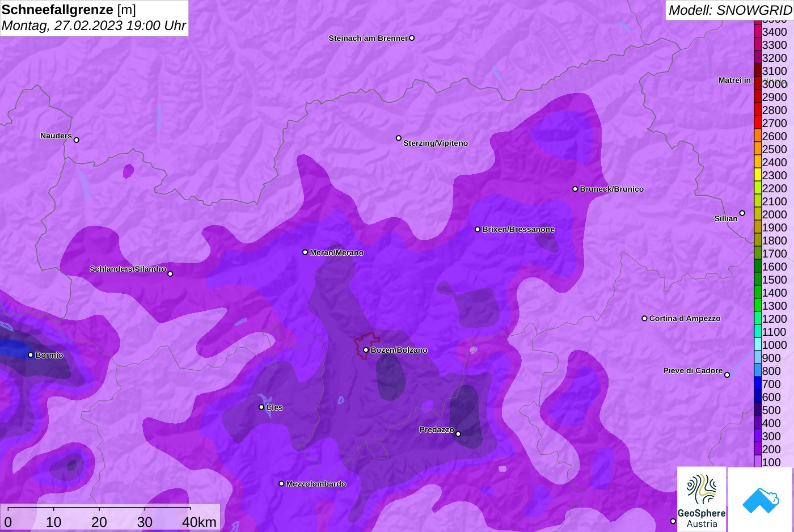This screenshot has width=794, height=532.
Task: Click the red Bozen municipality outline
Action: [367, 345]
